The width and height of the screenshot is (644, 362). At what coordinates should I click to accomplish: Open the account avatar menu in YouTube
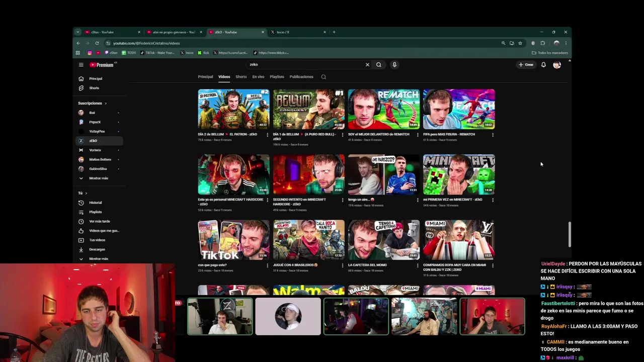[557, 64]
